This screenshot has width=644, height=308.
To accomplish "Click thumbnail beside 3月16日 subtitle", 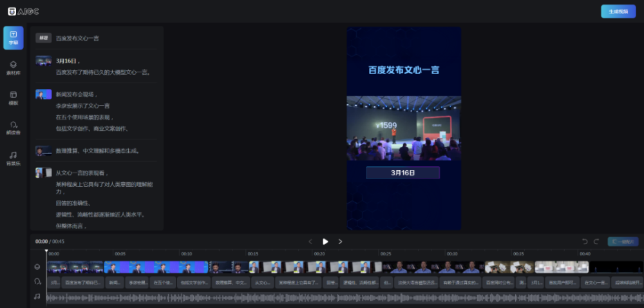I will 44,61.
